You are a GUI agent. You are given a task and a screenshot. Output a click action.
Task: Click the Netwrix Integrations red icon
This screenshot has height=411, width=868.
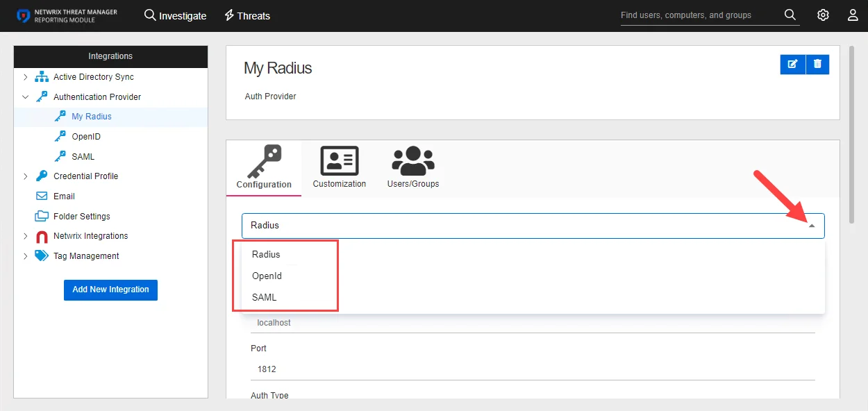tap(42, 237)
